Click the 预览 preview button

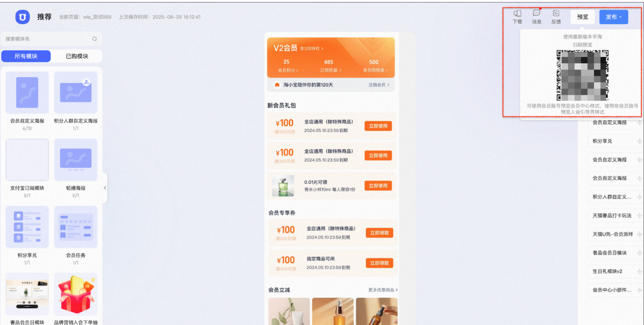582,17
